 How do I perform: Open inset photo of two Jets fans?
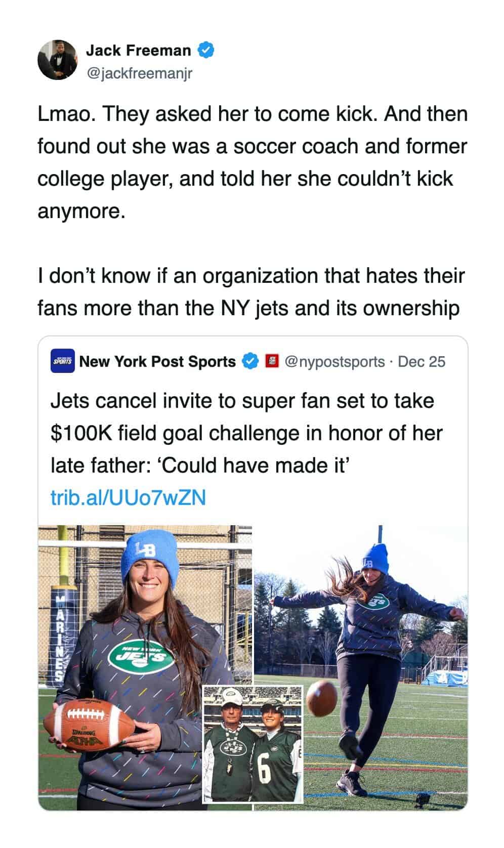click(253, 744)
